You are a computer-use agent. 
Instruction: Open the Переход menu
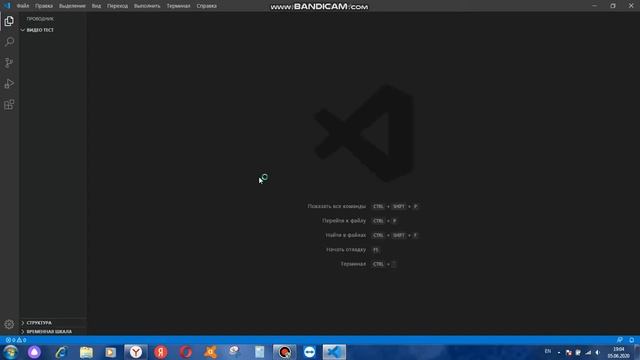point(118,6)
